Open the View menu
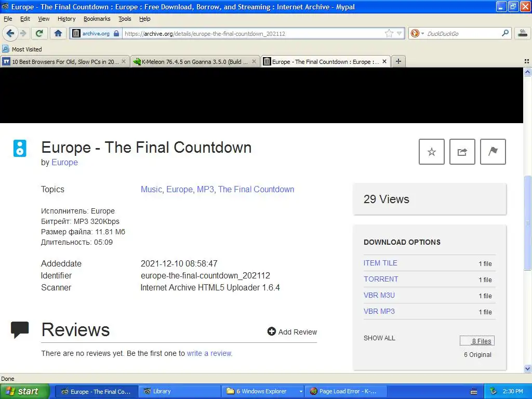The width and height of the screenshot is (532, 399). [44, 19]
